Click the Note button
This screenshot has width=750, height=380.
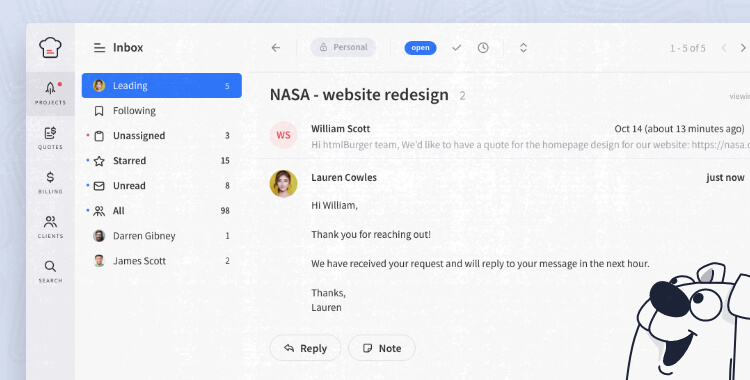pos(382,348)
